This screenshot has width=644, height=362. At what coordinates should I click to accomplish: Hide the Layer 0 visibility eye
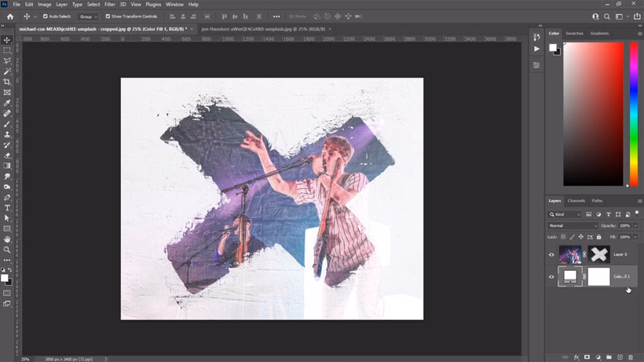[551, 255]
